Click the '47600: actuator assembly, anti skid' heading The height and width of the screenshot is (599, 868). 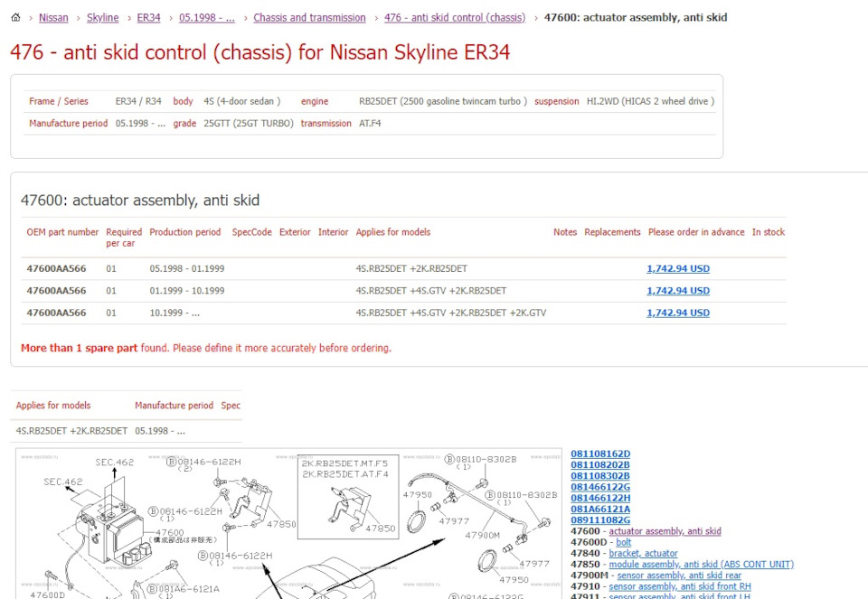click(140, 201)
